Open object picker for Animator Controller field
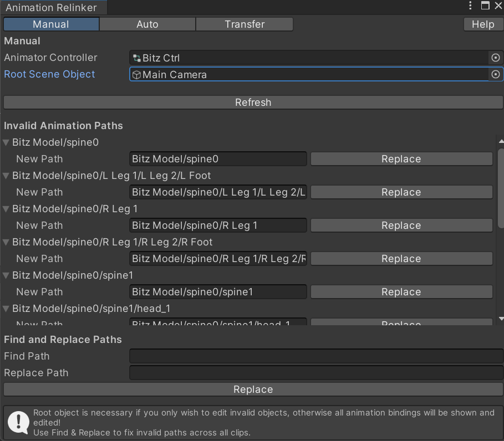The image size is (504, 441). tap(495, 58)
